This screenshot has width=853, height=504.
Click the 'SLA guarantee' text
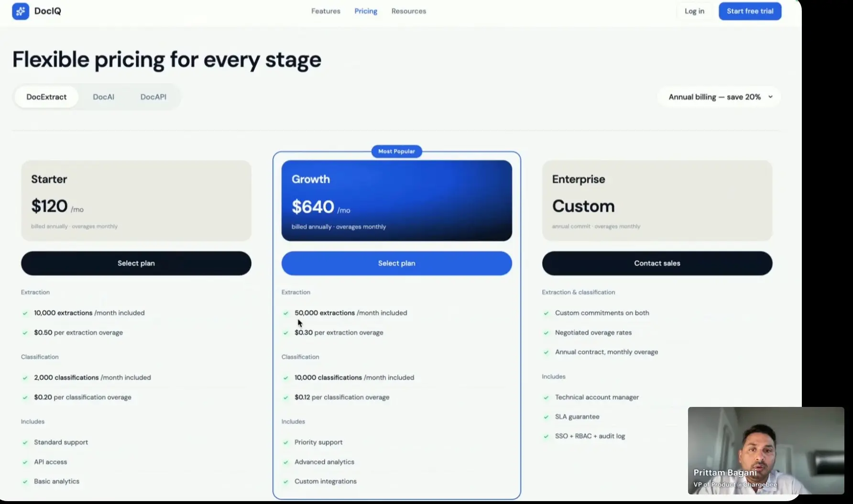coord(577,416)
